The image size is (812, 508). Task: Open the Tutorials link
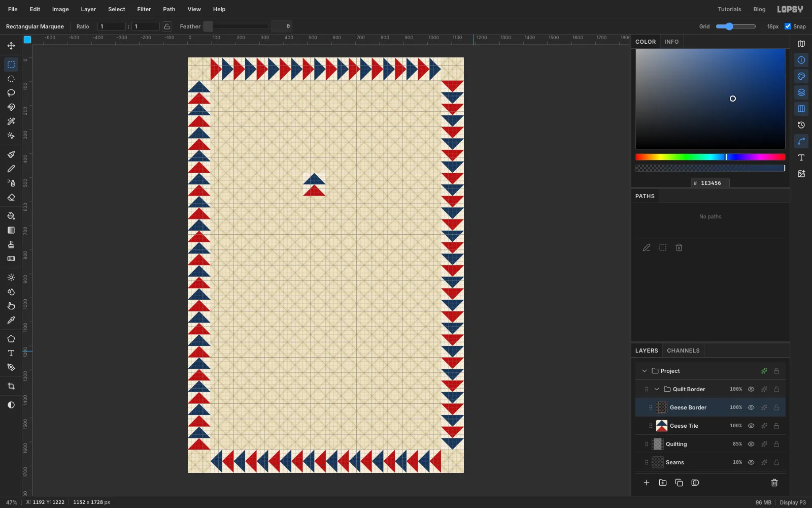click(729, 9)
